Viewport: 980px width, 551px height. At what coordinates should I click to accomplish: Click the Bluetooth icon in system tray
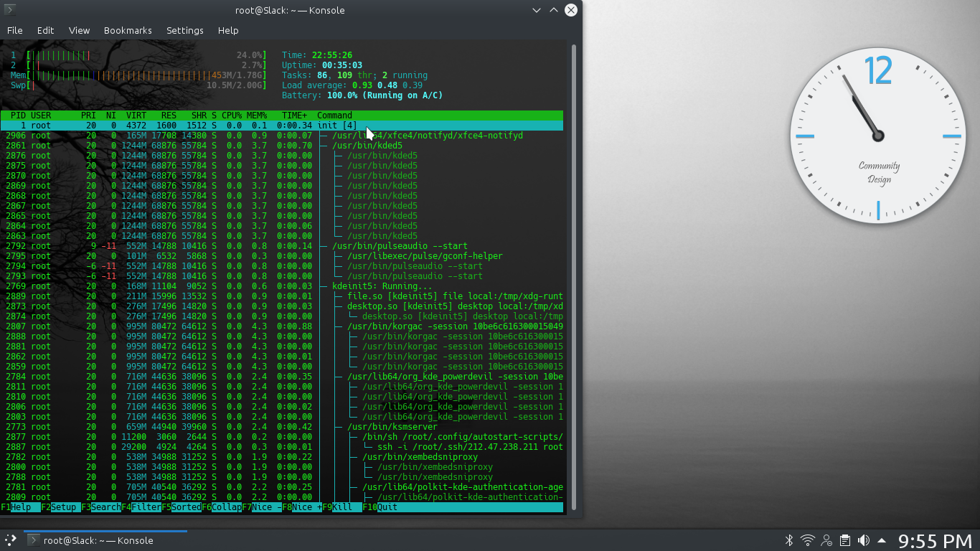(789, 540)
